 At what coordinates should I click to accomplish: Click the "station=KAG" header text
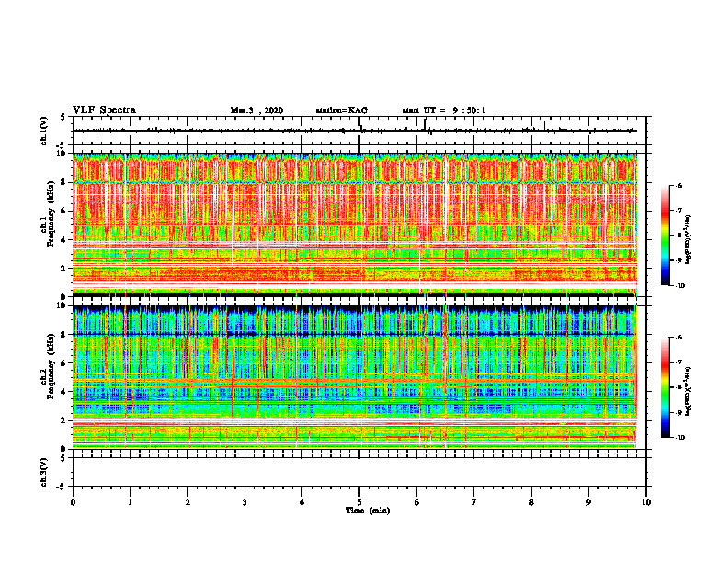click(x=342, y=110)
